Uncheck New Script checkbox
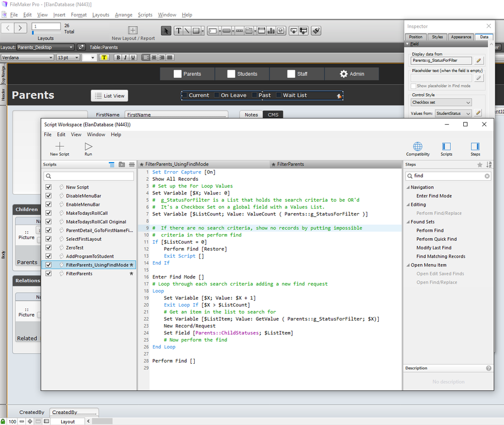 tap(49, 187)
